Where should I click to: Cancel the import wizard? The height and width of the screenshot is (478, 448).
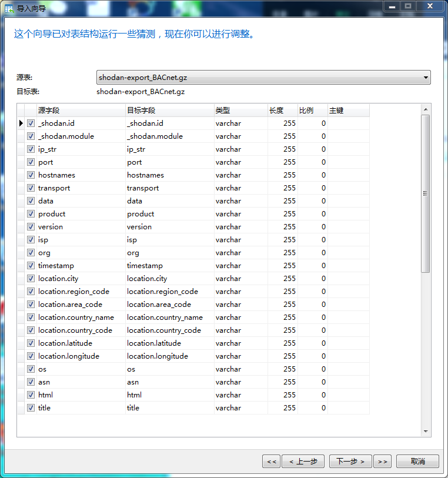point(417,461)
